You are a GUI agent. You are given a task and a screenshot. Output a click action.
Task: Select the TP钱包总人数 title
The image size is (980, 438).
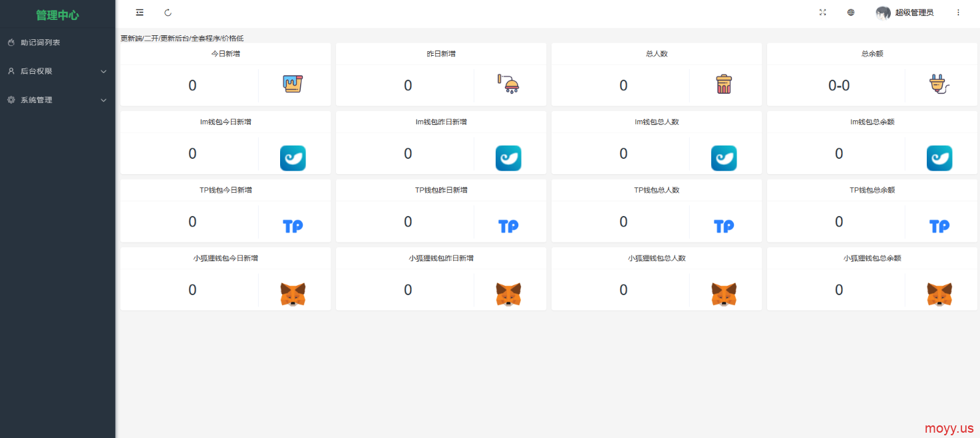657,190
